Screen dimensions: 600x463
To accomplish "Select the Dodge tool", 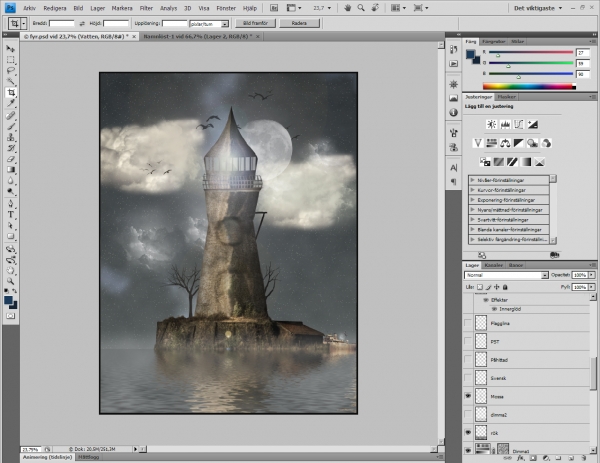I will [x=10, y=191].
